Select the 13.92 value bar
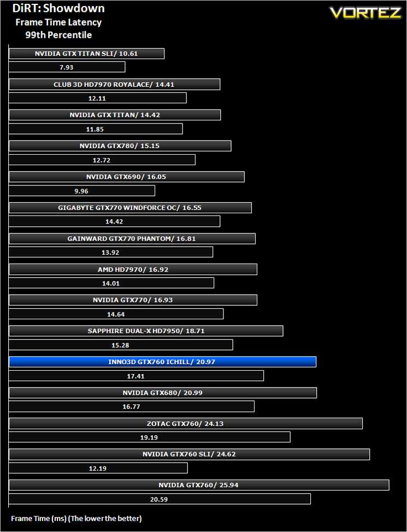407x532 pixels. (x=111, y=252)
